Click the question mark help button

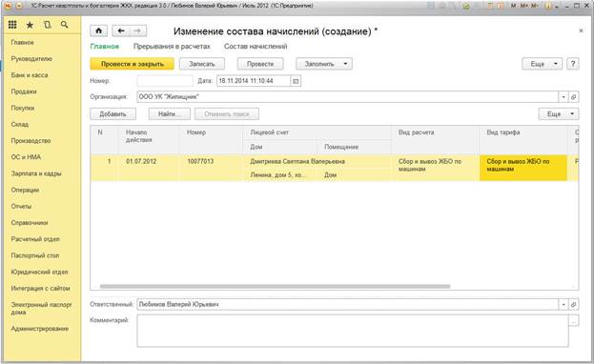coord(573,64)
